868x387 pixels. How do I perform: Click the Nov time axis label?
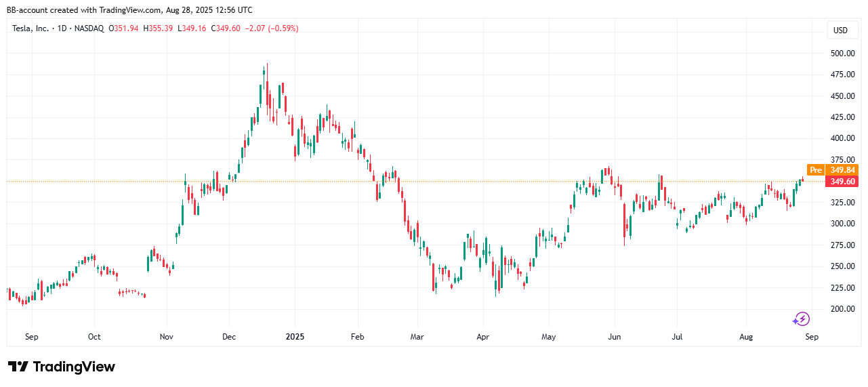[166, 337]
